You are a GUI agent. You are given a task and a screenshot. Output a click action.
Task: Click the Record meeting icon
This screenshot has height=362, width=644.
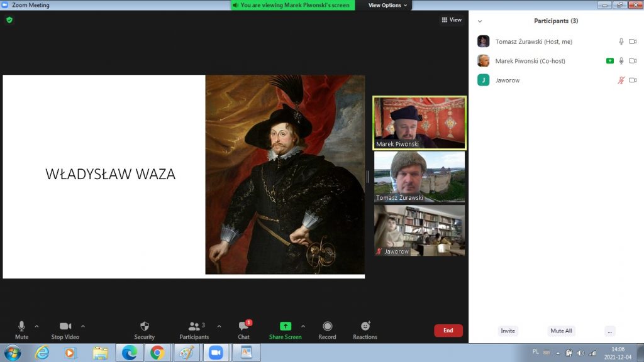(x=327, y=327)
